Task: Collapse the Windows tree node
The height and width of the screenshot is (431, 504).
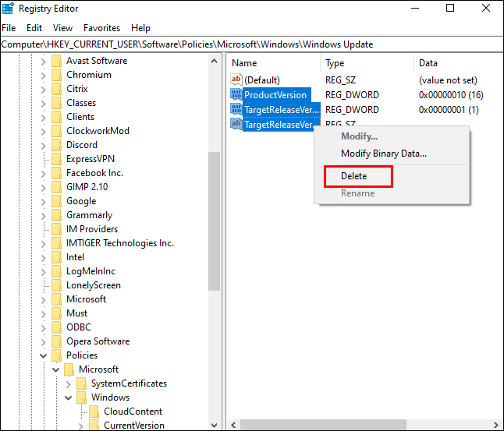Action: click(68, 397)
